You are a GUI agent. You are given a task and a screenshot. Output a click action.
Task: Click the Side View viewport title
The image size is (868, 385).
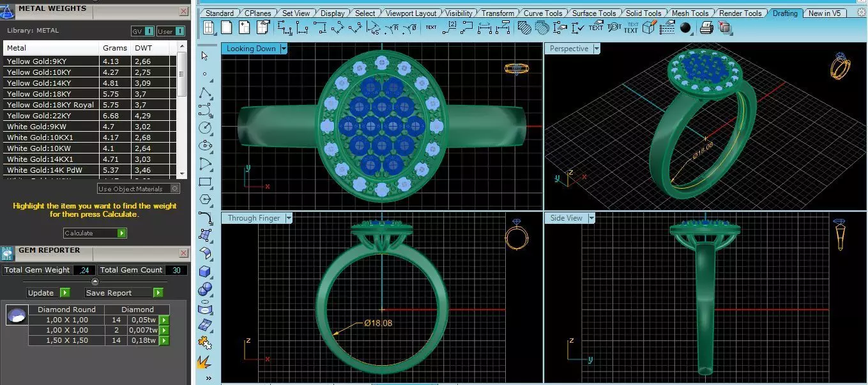pyautogui.click(x=567, y=218)
